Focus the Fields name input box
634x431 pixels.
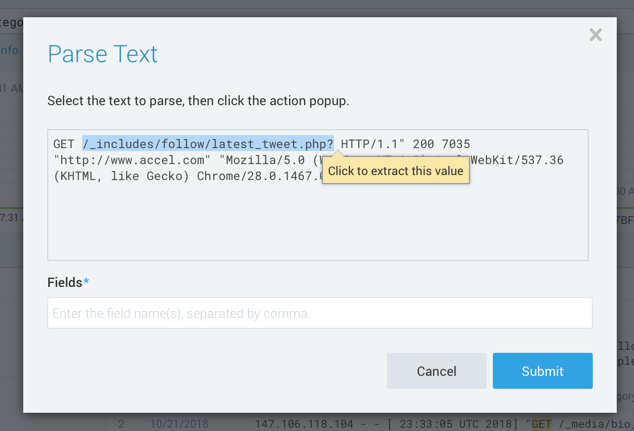click(x=319, y=313)
